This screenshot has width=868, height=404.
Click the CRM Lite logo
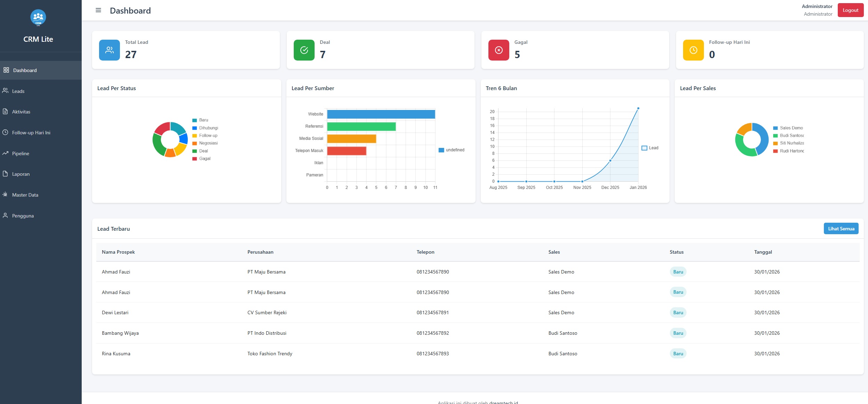click(x=38, y=17)
